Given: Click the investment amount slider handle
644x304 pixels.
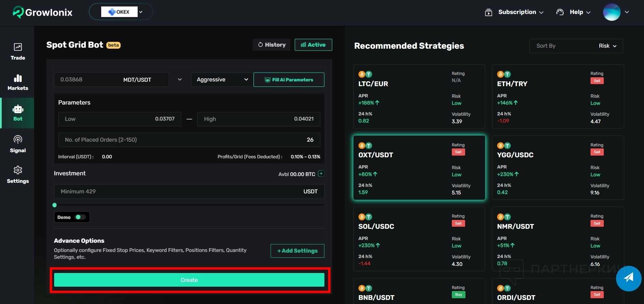Looking at the screenshot, I should point(55,205).
